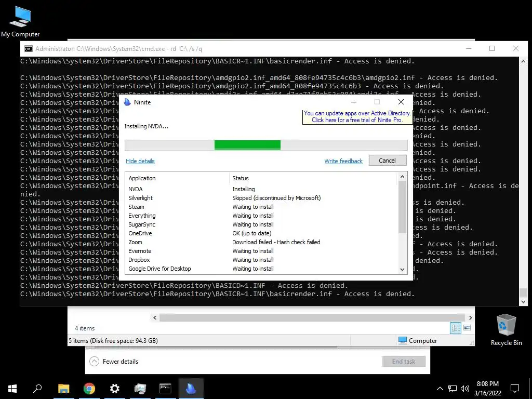Viewport: 532px width, 399px height.
Task: Open the volume speaker tray icon
Action: [465, 389]
